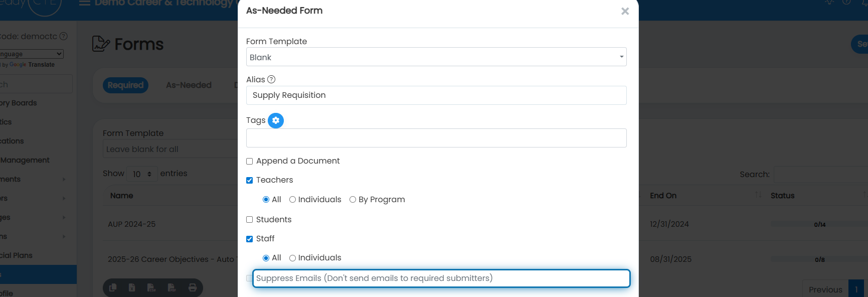Export table as CSV icon
This screenshot has width=868, height=297.
pyautogui.click(x=151, y=287)
